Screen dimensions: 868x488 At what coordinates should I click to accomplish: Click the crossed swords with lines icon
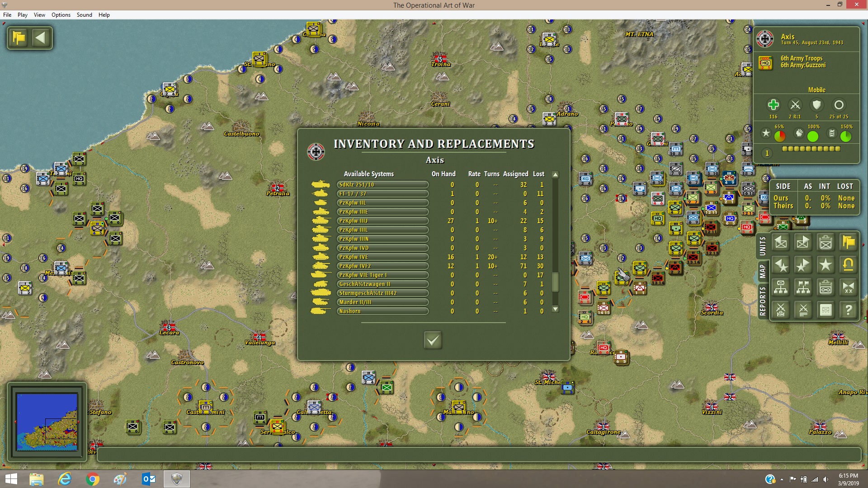coord(803,310)
